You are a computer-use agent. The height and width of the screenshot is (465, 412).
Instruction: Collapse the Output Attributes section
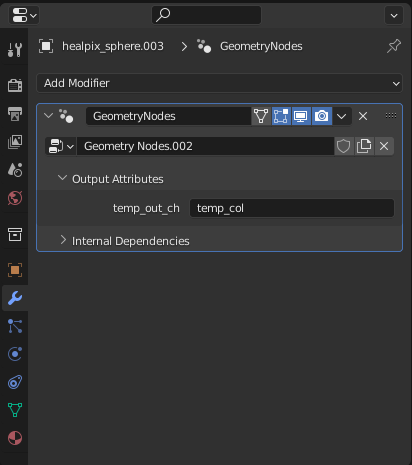[62, 179]
